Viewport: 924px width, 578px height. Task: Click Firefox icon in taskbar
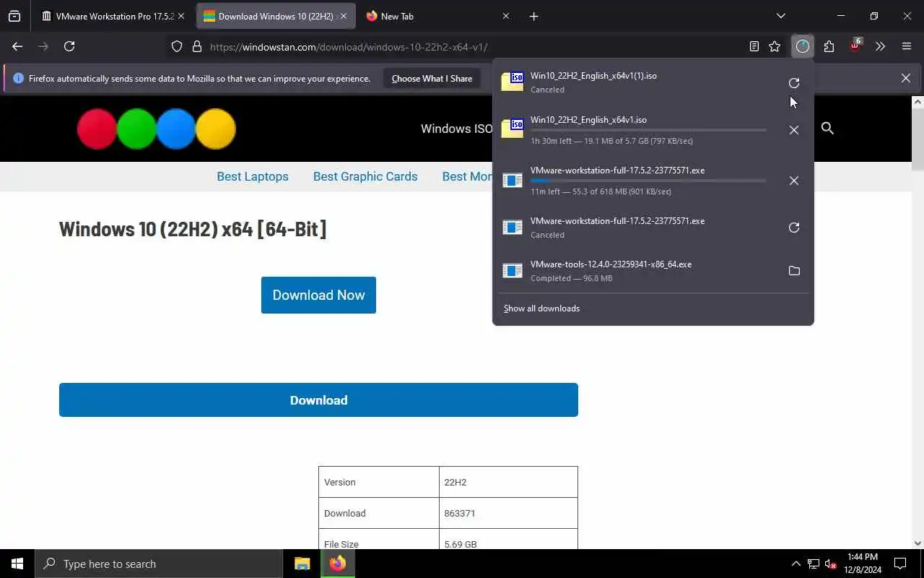(x=338, y=564)
